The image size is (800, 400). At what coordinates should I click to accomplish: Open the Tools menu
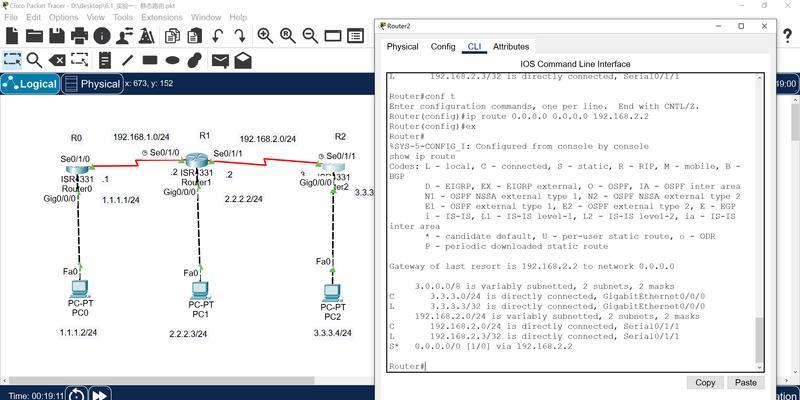[123, 17]
